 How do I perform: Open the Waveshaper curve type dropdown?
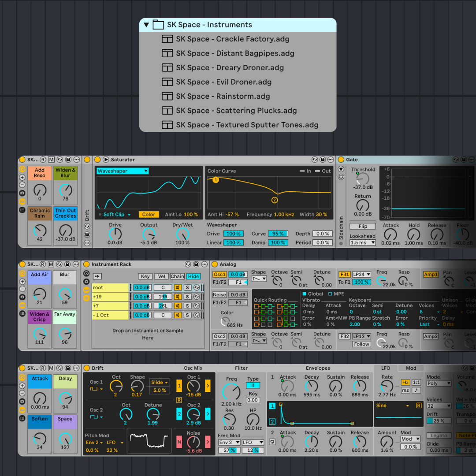click(x=123, y=171)
